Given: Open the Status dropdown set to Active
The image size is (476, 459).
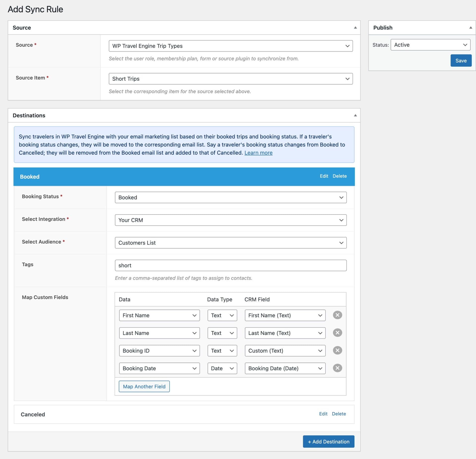Looking at the screenshot, I should click(x=430, y=45).
